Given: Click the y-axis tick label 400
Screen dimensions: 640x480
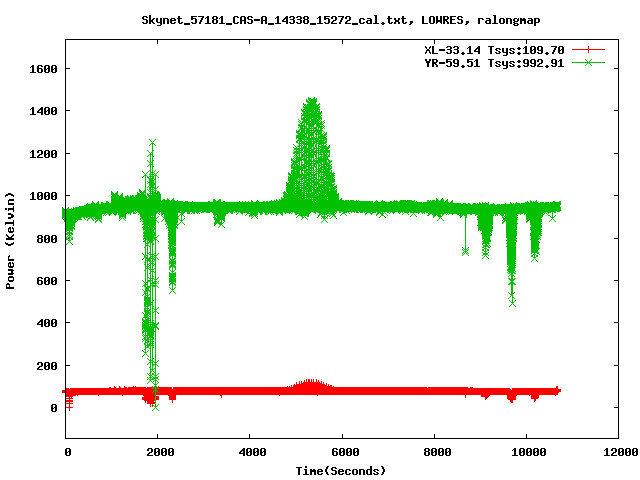Looking at the screenshot, I should (47, 323).
